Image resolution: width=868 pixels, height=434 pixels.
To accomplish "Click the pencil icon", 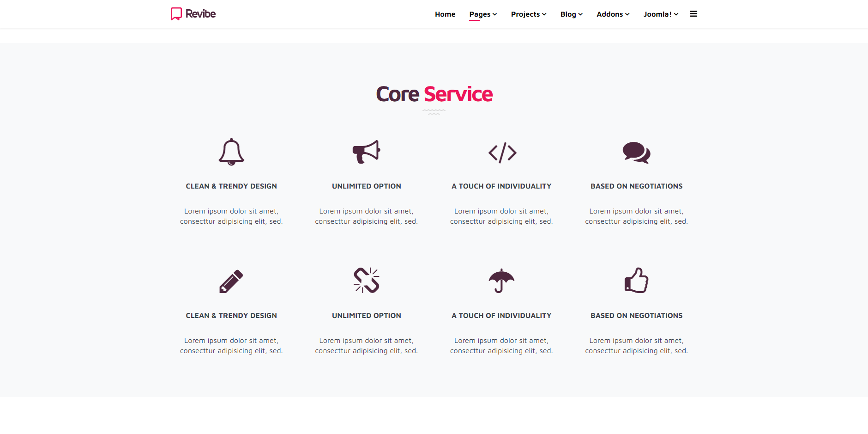I will (x=231, y=281).
